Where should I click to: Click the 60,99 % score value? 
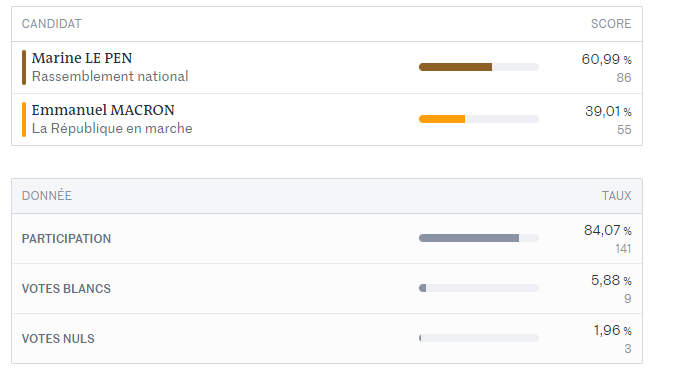606,59
